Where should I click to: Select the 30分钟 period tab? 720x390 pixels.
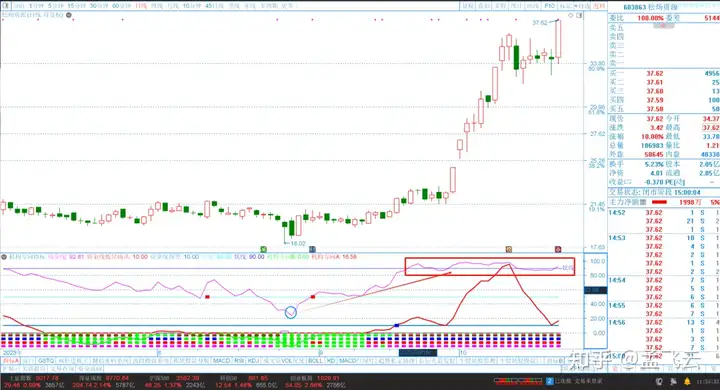pyautogui.click(x=99, y=6)
